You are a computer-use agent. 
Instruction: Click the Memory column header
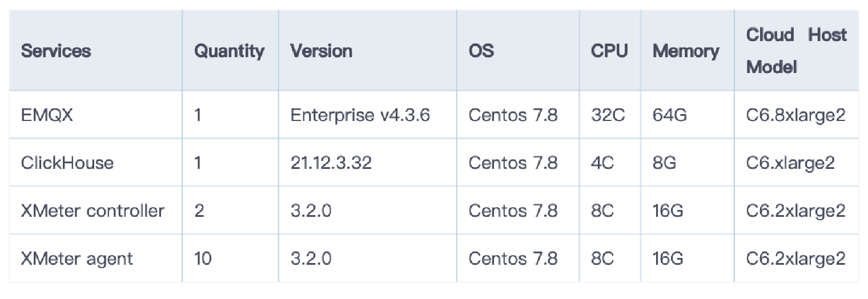[686, 51]
